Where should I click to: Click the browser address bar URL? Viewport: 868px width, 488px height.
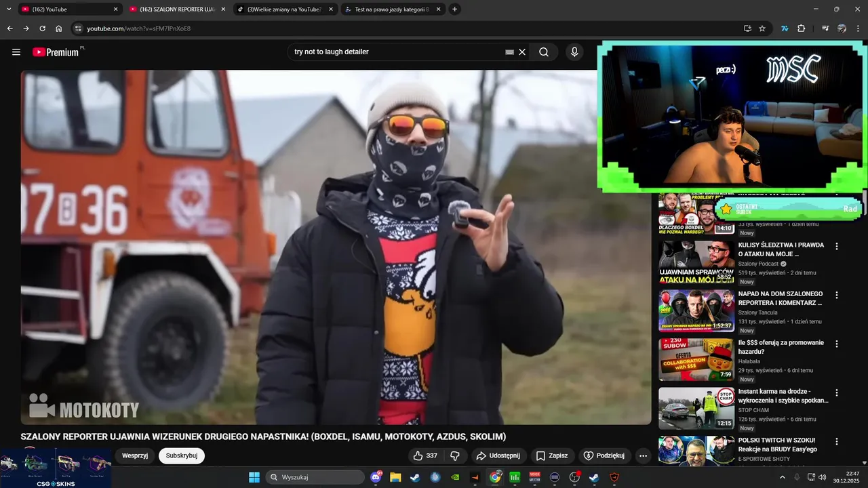tap(139, 28)
